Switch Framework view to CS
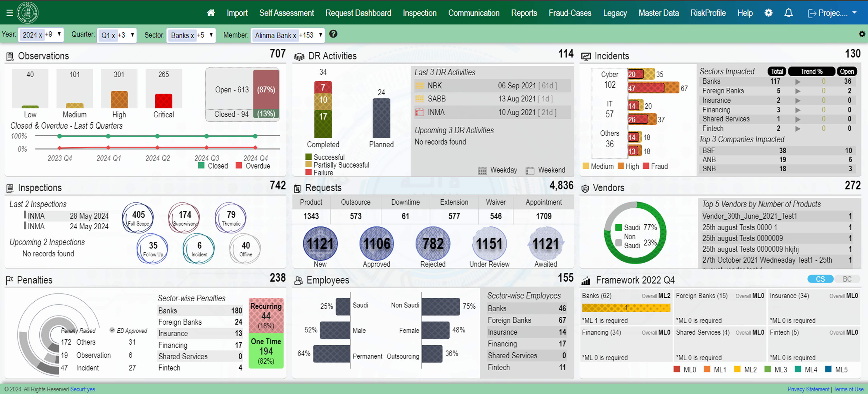This screenshot has width=868, height=394. (x=820, y=279)
